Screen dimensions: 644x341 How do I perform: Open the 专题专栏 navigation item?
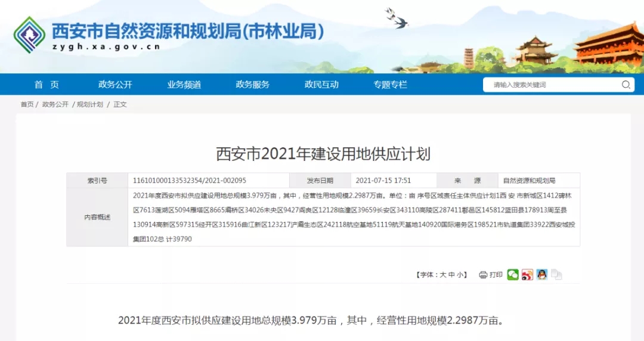point(390,85)
